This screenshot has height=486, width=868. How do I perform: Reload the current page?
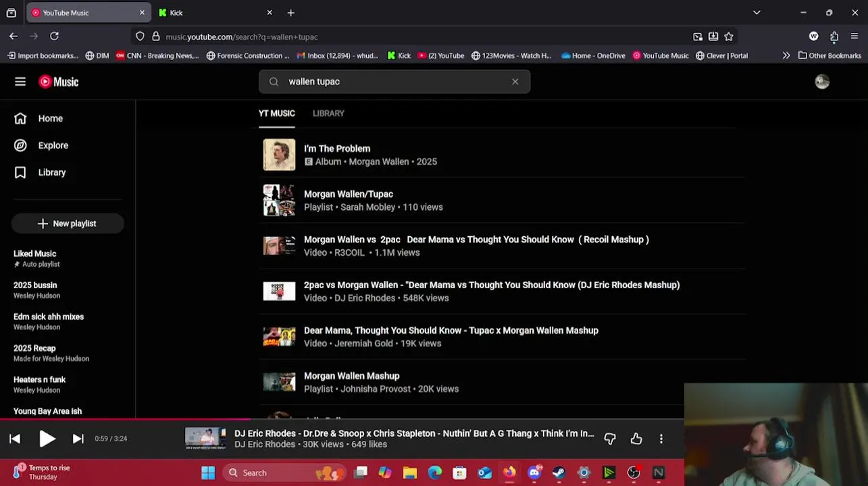coord(54,36)
